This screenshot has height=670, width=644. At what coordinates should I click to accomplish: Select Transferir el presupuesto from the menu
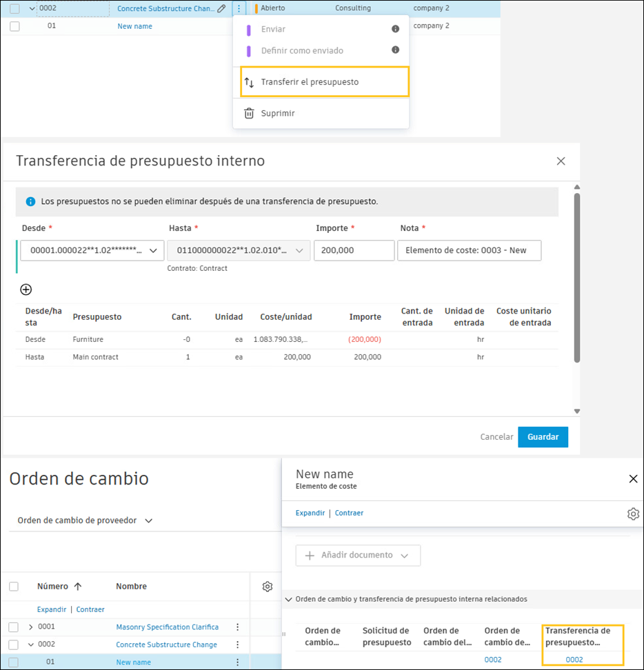pos(309,81)
